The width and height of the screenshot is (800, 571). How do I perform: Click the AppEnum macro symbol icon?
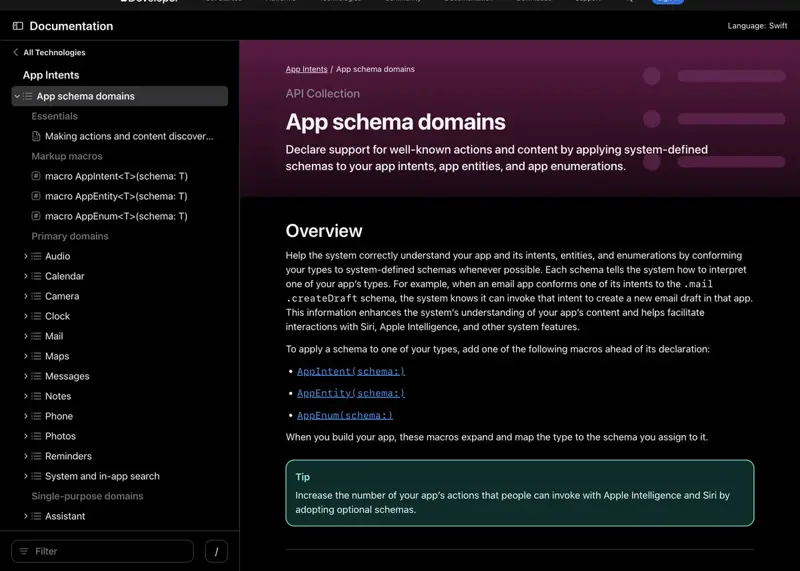36,216
